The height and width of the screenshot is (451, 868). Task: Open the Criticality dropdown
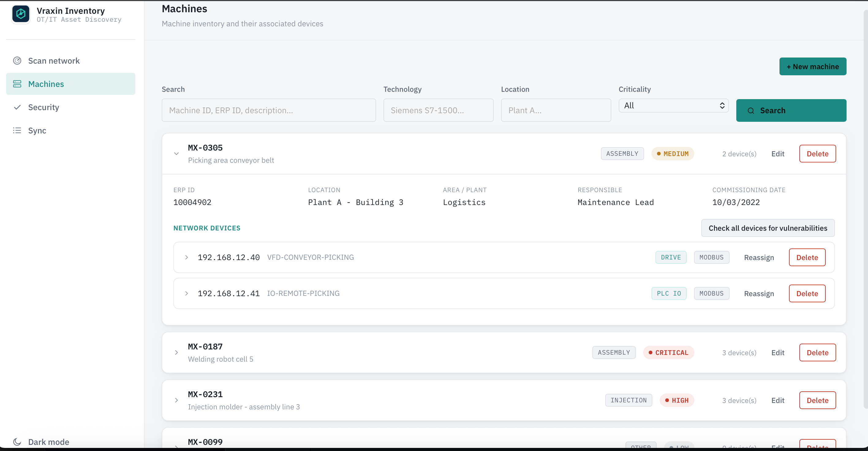click(673, 105)
